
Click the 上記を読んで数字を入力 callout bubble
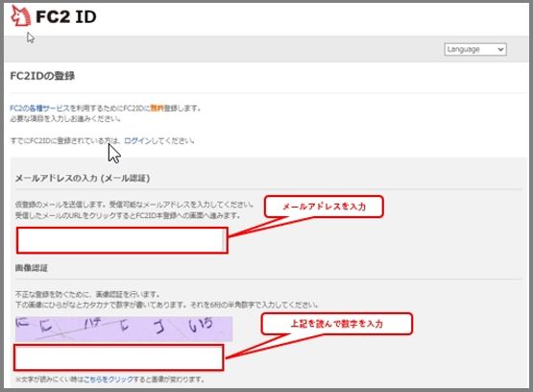[337, 324]
